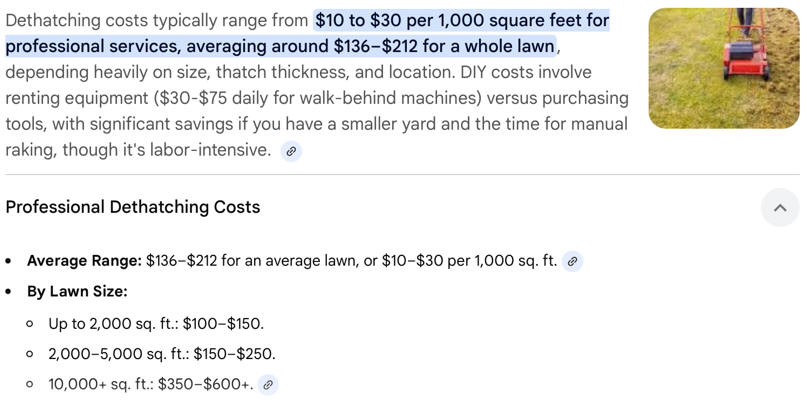Click "Dethatching costs typically range from" opening text
Screen dimensions: 807x403
pos(156,21)
